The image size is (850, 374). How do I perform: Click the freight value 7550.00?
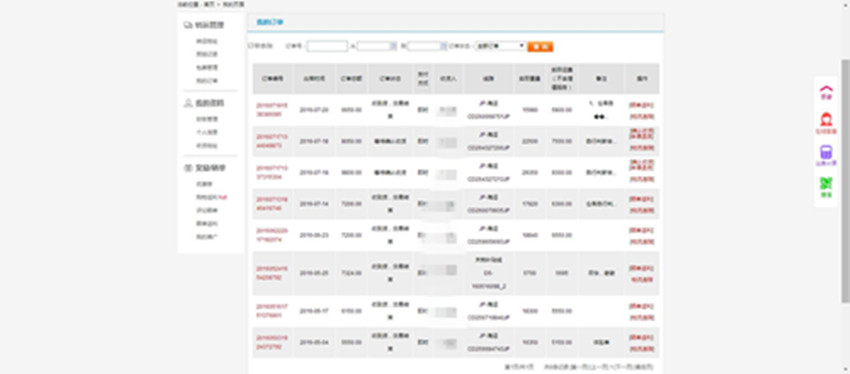pos(562,141)
